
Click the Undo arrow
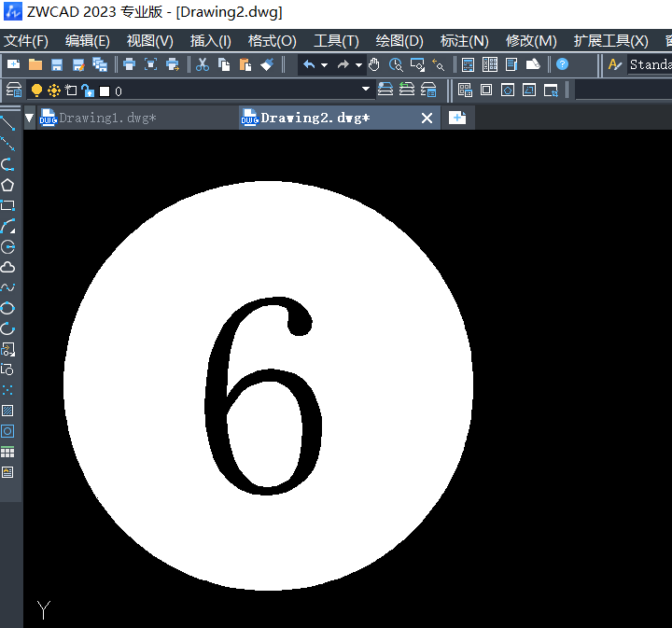point(309,64)
